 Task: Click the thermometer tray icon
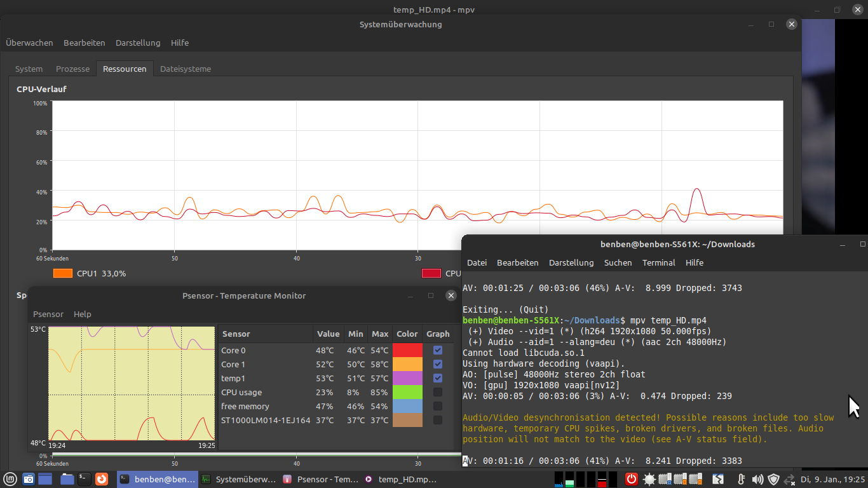742,479
